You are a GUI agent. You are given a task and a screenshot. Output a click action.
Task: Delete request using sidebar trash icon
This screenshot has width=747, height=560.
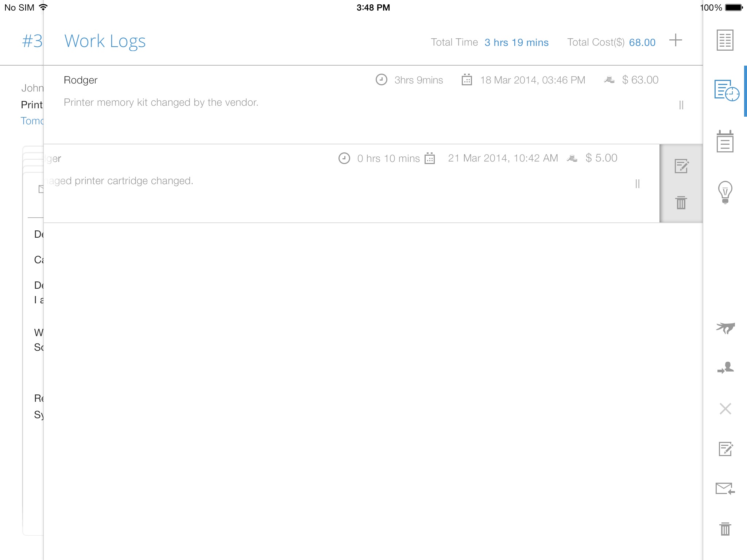725,529
